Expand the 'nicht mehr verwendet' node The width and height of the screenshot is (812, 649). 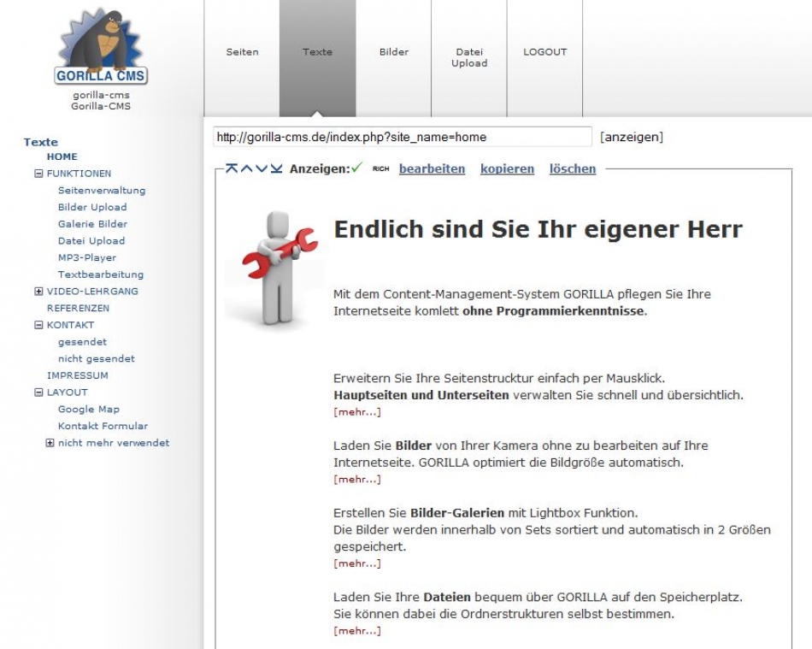[x=50, y=443]
